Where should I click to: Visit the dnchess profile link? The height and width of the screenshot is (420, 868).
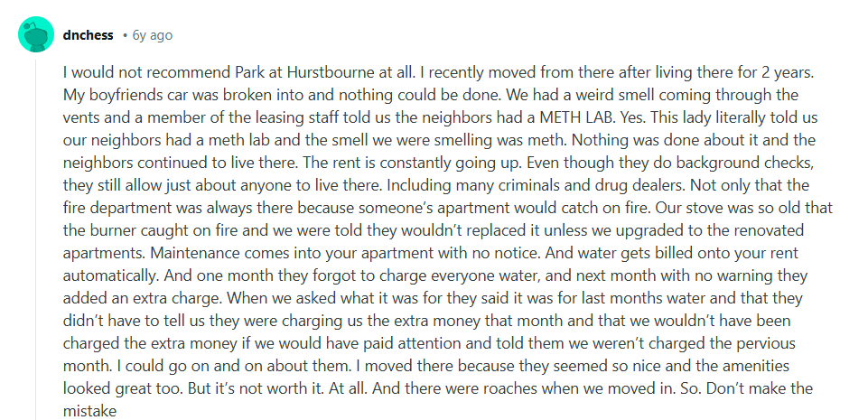coord(88,35)
